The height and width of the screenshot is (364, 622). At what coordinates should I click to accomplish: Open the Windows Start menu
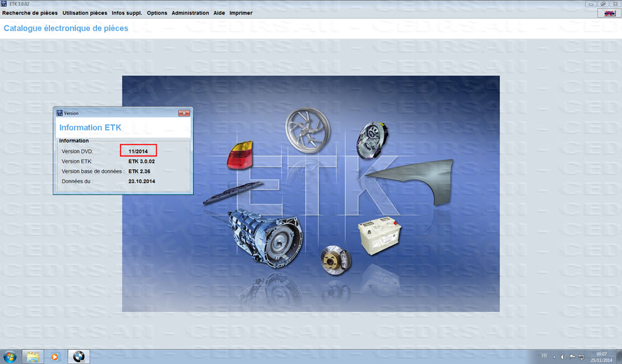(x=9, y=357)
